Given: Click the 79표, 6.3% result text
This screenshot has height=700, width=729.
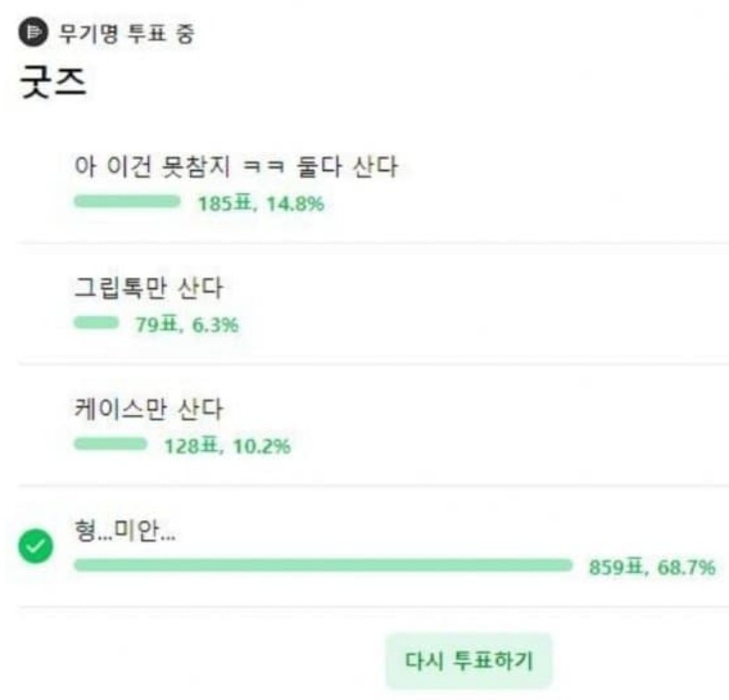Looking at the screenshot, I should coord(186,325).
